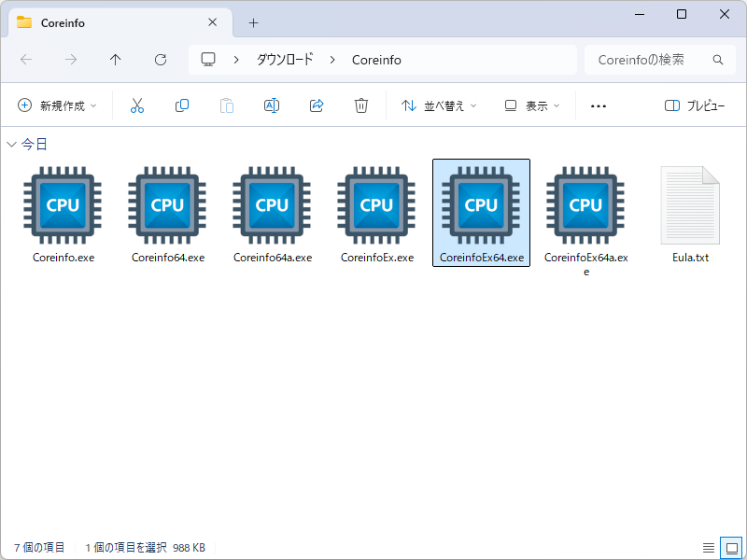Click the back navigation arrow
747x560 pixels.
[x=25, y=59]
